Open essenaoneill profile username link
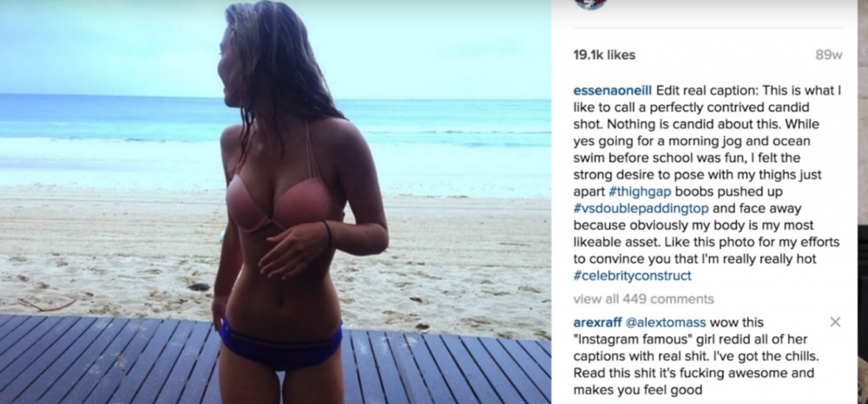The image size is (868, 404). click(613, 90)
